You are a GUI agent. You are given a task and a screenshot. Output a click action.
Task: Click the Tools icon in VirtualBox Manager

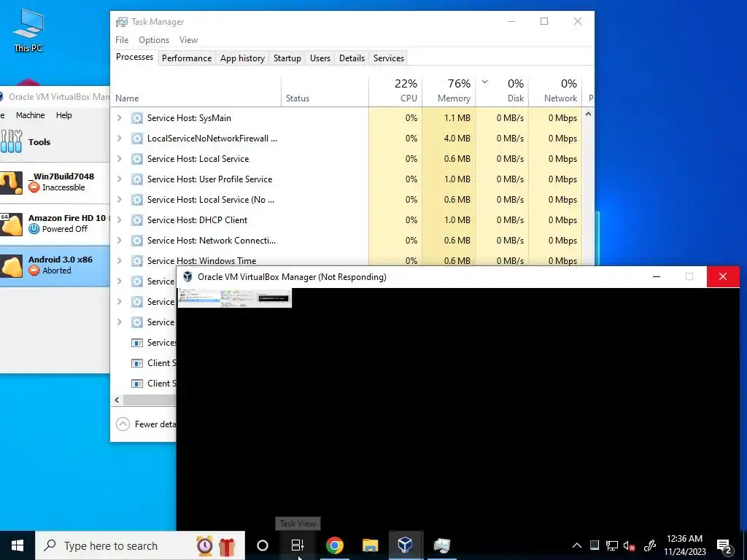(x=11, y=141)
